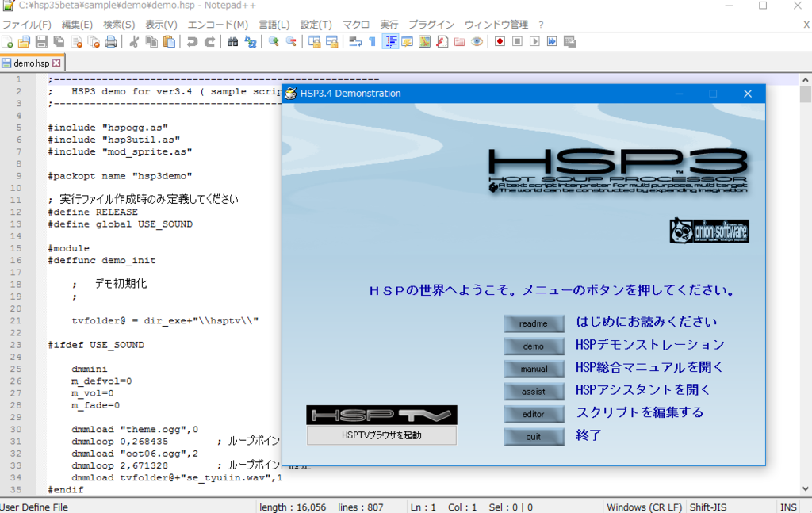Run macro multiple times icon
Image resolution: width=812 pixels, height=513 pixels.
click(x=552, y=41)
